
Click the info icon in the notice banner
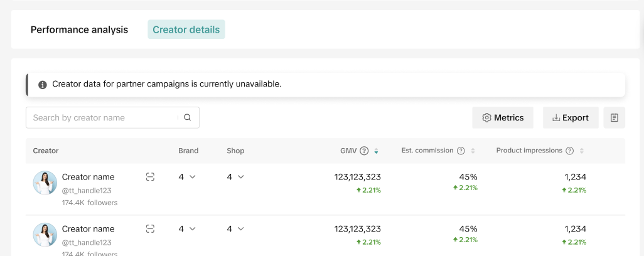(x=43, y=85)
